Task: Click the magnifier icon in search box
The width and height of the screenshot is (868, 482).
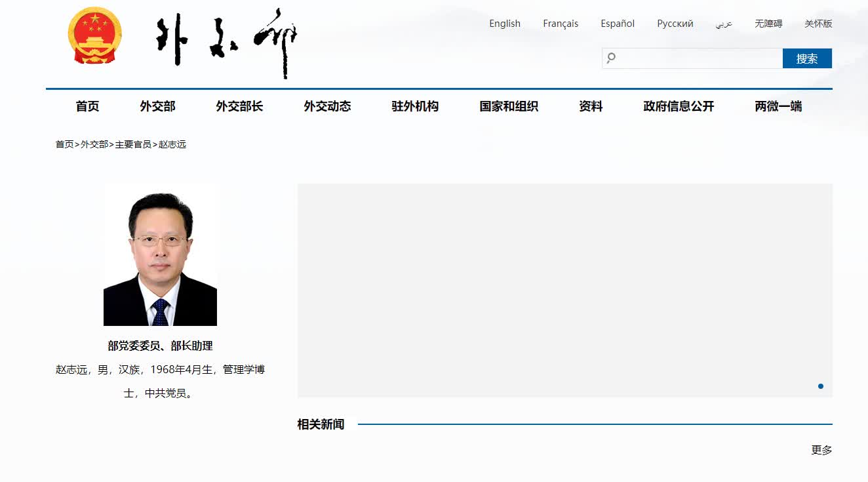Action: click(611, 58)
